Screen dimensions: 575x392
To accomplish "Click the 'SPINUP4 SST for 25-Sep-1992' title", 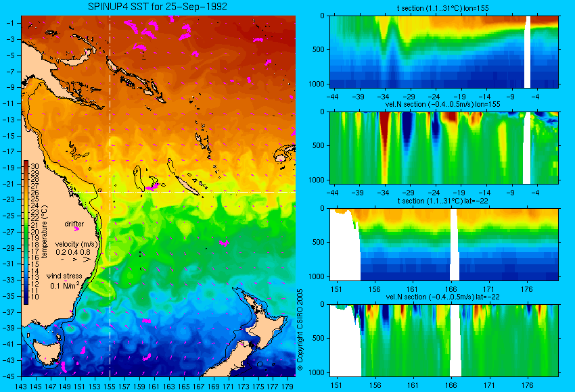I will 158,7.
